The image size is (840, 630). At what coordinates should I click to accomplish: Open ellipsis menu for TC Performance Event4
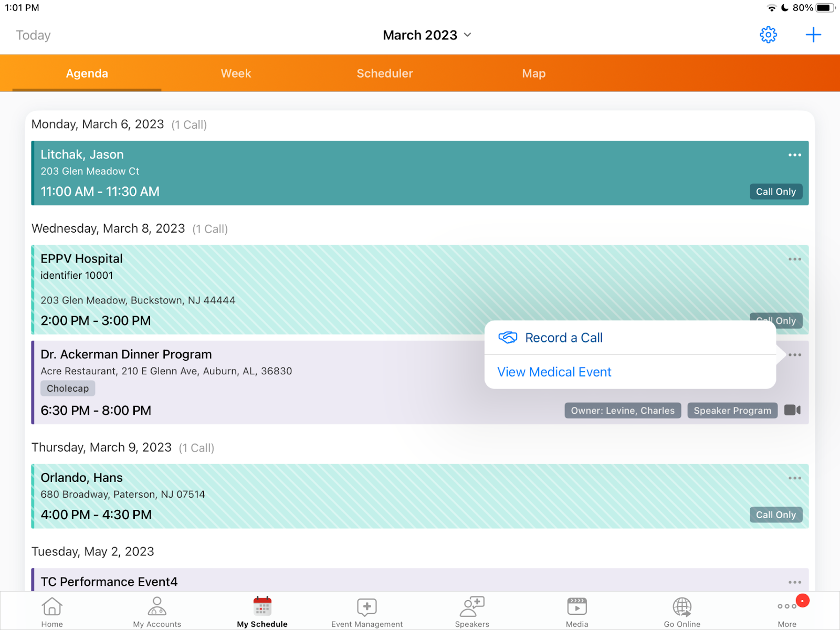coord(794,582)
